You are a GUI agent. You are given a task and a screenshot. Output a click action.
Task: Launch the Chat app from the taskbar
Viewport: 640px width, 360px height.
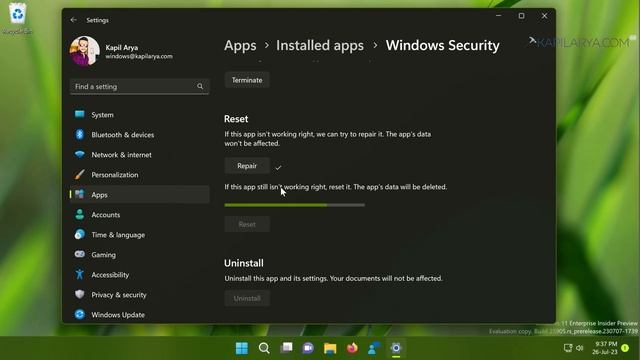pyautogui.click(x=308, y=348)
